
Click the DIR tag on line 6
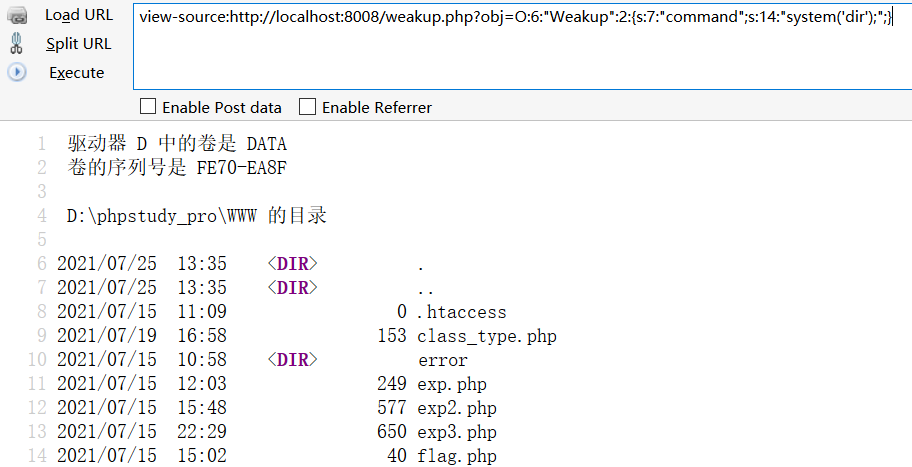point(292,264)
